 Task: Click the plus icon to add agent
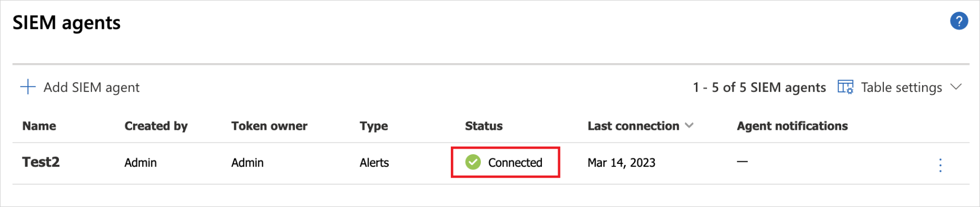[27, 87]
